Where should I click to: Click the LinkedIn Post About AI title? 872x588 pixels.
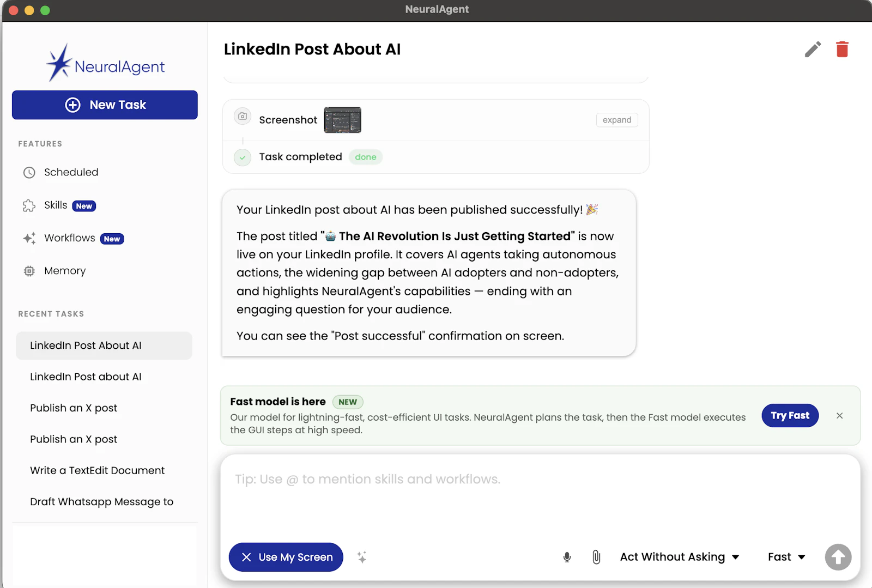pos(312,49)
